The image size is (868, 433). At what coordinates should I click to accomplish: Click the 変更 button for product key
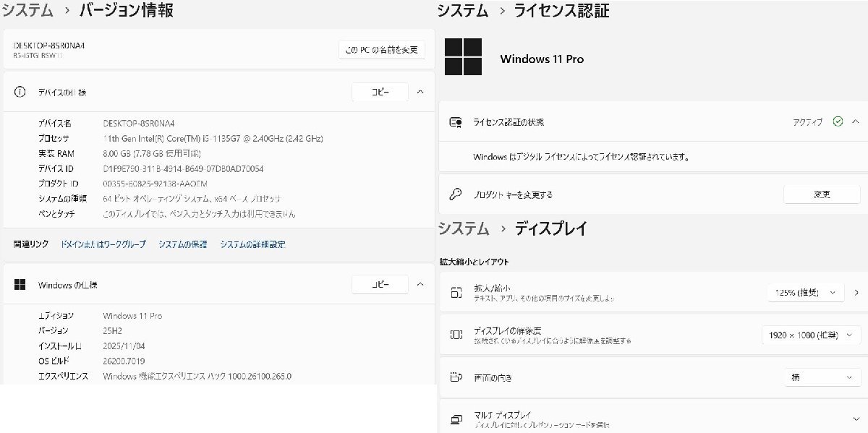[822, 194]
